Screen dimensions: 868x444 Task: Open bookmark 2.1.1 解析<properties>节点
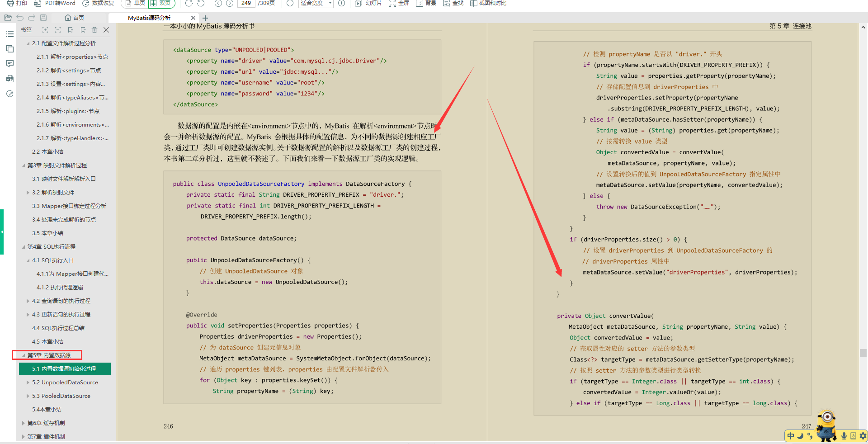(72, 57)
